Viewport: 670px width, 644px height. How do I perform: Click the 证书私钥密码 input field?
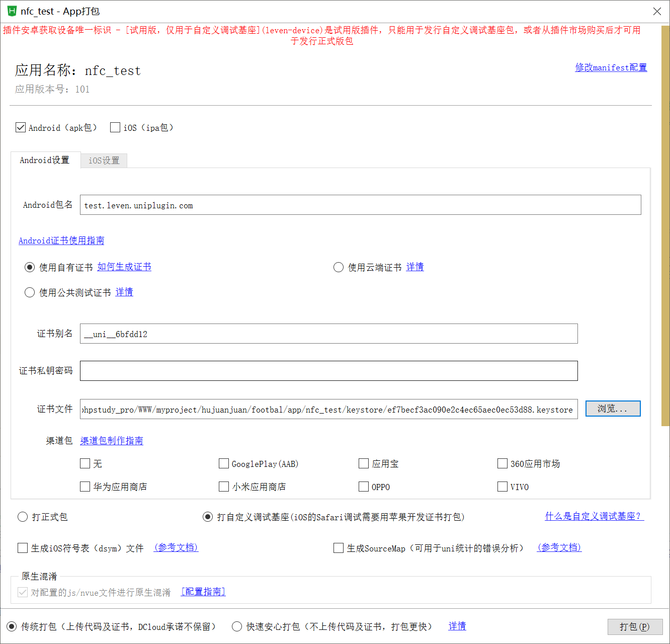327,371
